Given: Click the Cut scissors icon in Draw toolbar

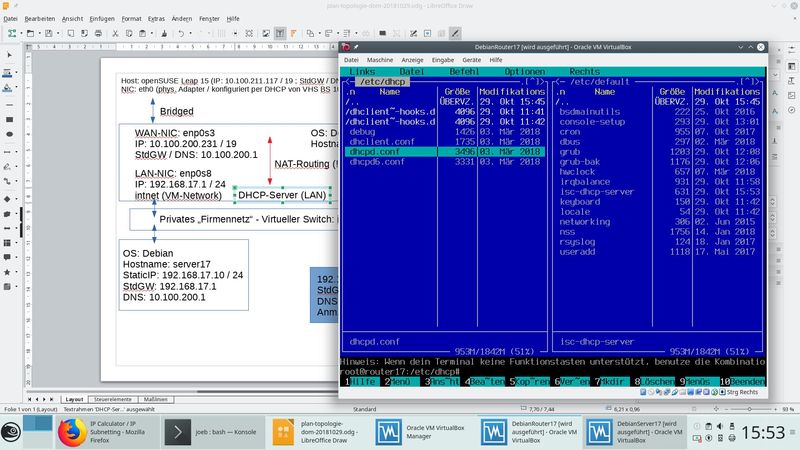Looking at the screenshot, I should tap(115, 33).
